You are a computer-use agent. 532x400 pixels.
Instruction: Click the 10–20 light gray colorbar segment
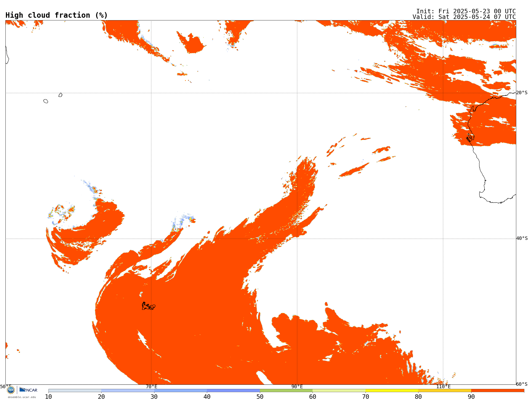75,391
